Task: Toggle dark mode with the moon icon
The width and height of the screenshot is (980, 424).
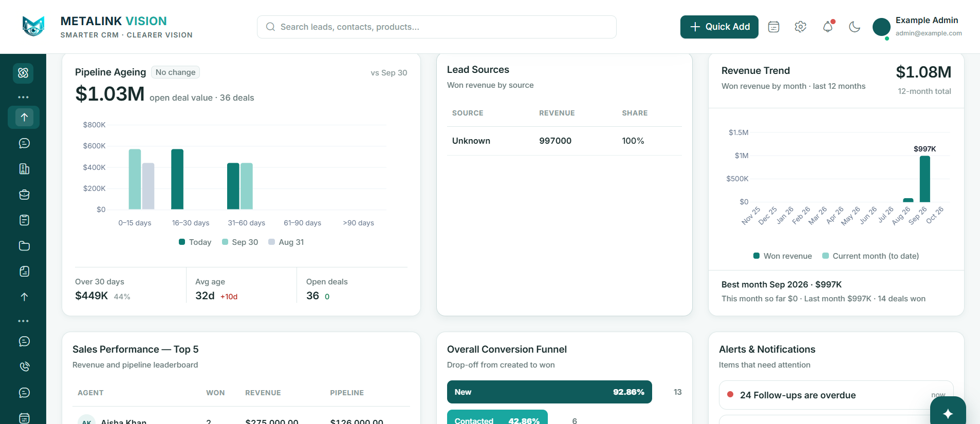Action: point(854,27)
